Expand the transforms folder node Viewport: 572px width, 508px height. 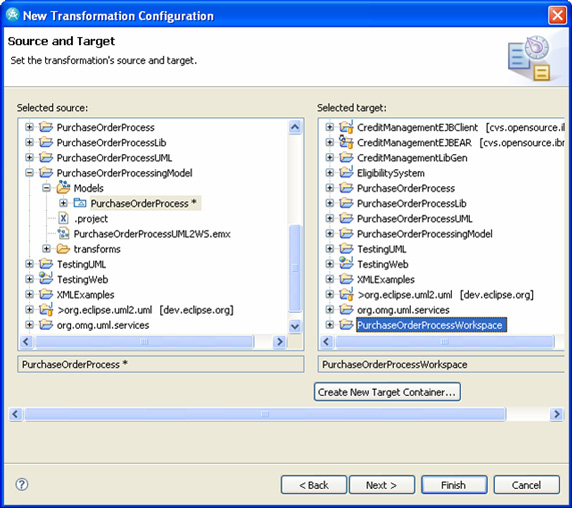(x=46, y=249)
